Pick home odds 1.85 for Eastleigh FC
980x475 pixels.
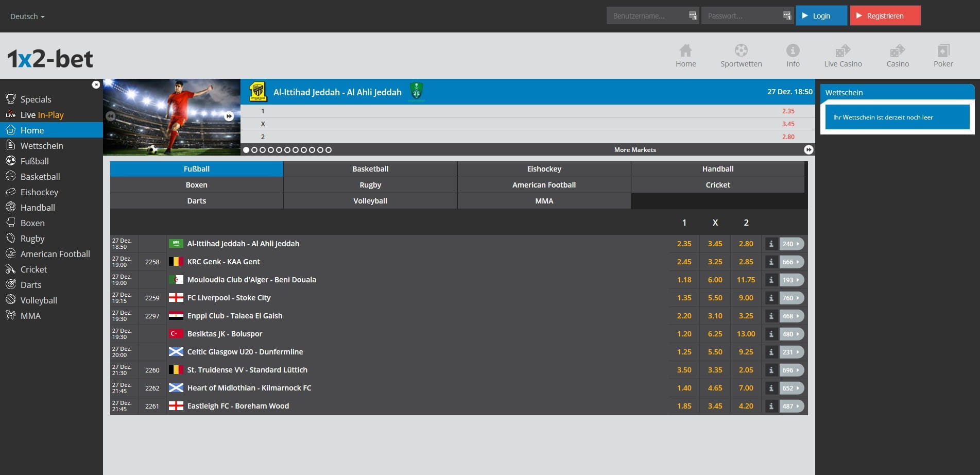[x=684, y=406]
